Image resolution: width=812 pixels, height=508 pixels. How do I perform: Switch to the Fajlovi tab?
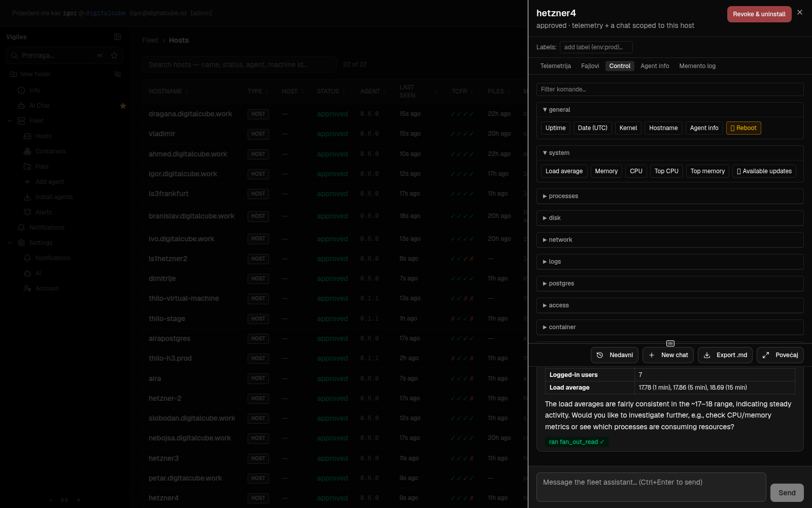pos(590,66)
